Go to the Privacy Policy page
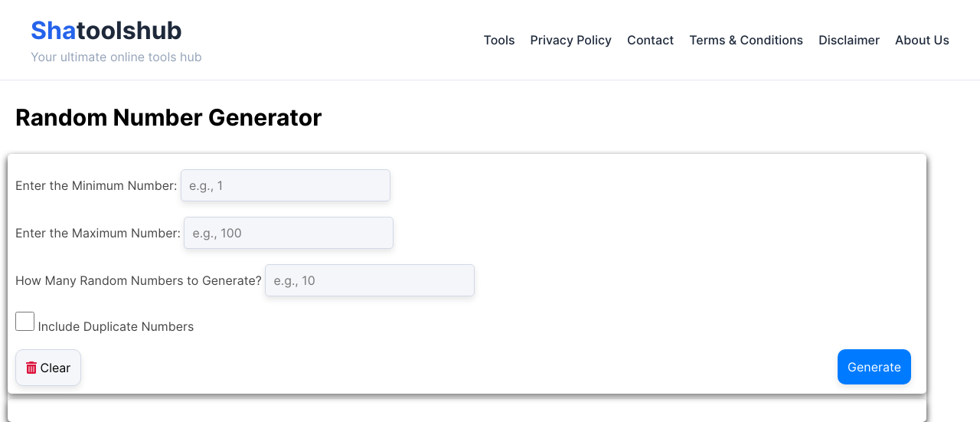The image size is (980, 422). pyautogui.click(x=570, y=40)
